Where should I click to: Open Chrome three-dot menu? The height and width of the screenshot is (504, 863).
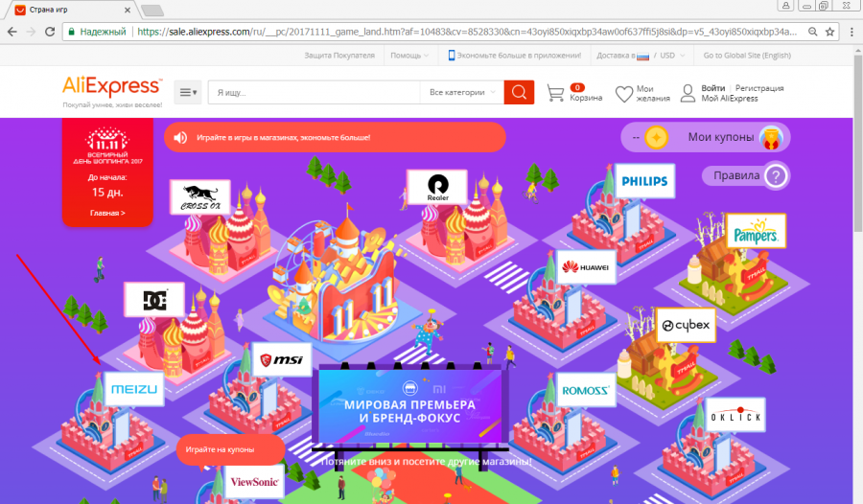point(851,32)
